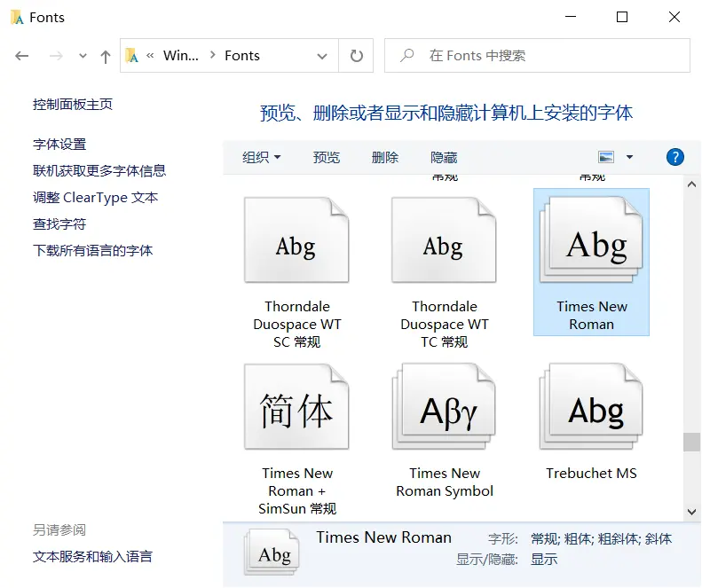
Task: Open recent locations dropdown chevron
Action: pyautogui.click(x=83, y=56)
